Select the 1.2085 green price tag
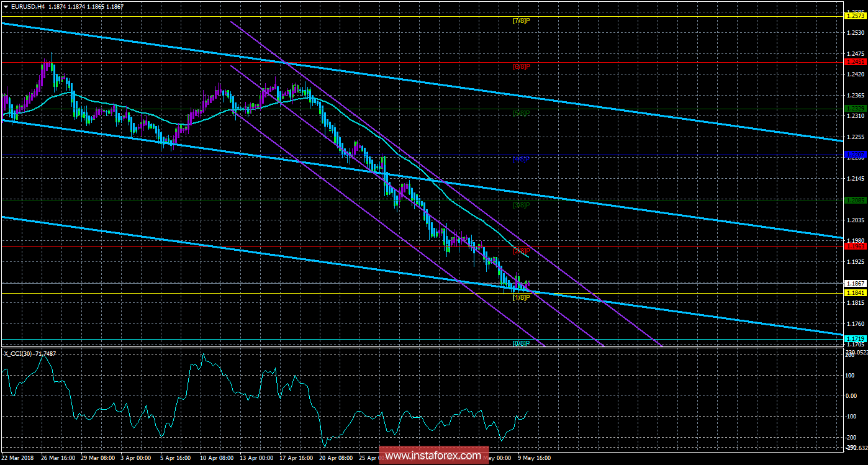Viewport: 868px width, 465px height. click(x=854, y=200)
